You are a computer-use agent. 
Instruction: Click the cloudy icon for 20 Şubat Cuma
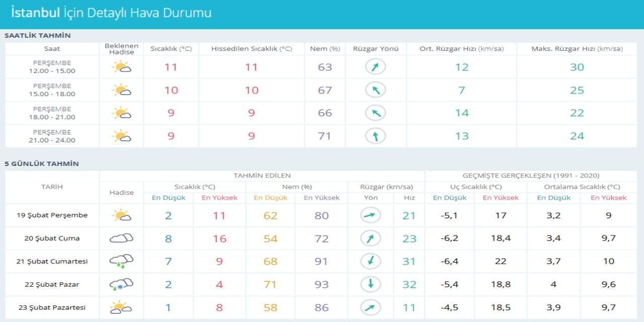coord(121,238)
